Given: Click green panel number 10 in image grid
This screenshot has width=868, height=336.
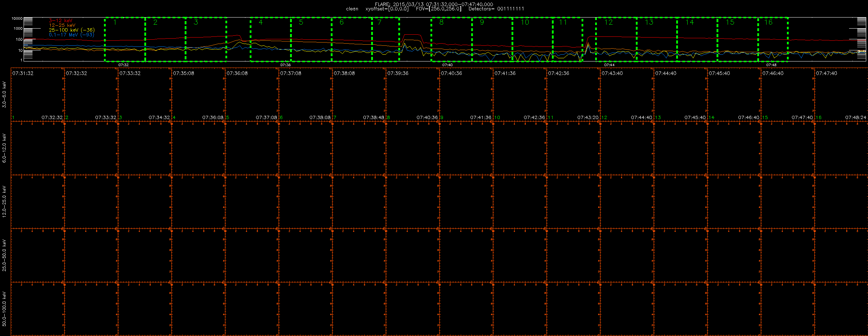Looking at the screenshot, I should 497,118.
